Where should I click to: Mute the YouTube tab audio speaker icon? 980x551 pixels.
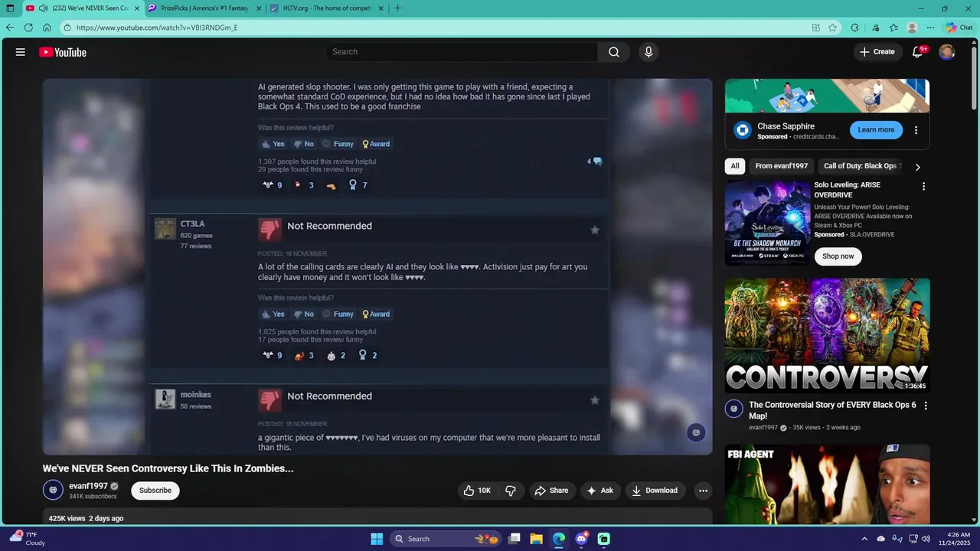pyautogui.click(x=43, y=8)
